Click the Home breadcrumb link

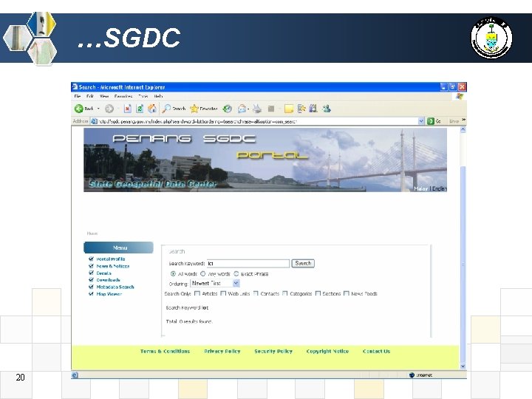click(x=92, y=233)
